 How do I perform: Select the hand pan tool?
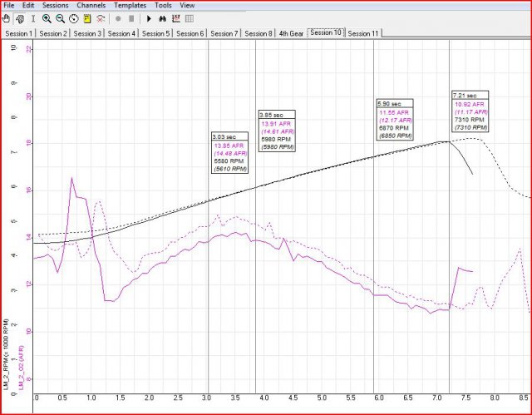[x=7, y=18]
